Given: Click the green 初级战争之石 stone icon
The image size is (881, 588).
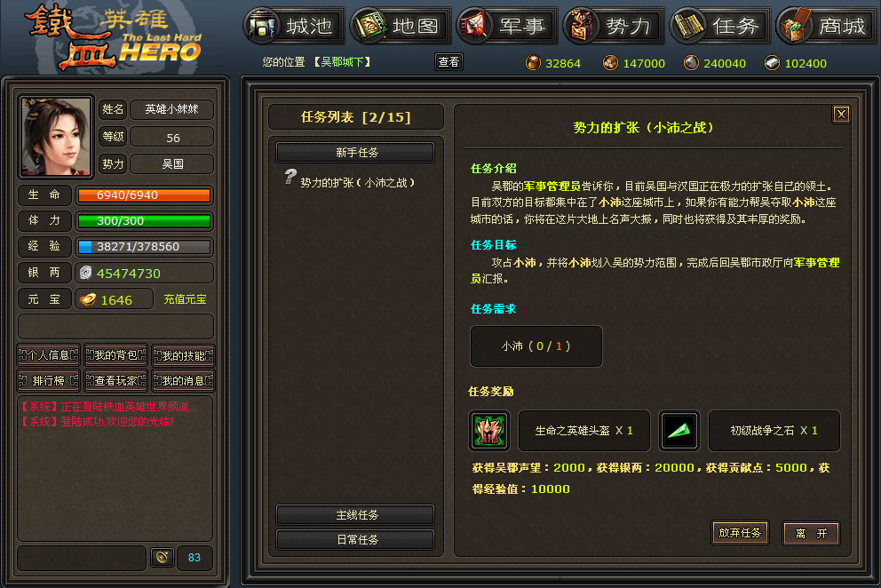Looking at the screenshot, I should click(x=679, y=431).
